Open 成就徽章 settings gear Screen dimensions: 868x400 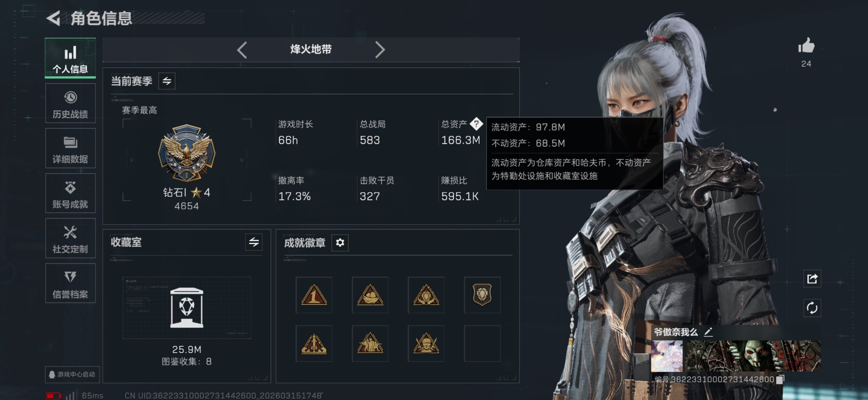tap(340, 242)
